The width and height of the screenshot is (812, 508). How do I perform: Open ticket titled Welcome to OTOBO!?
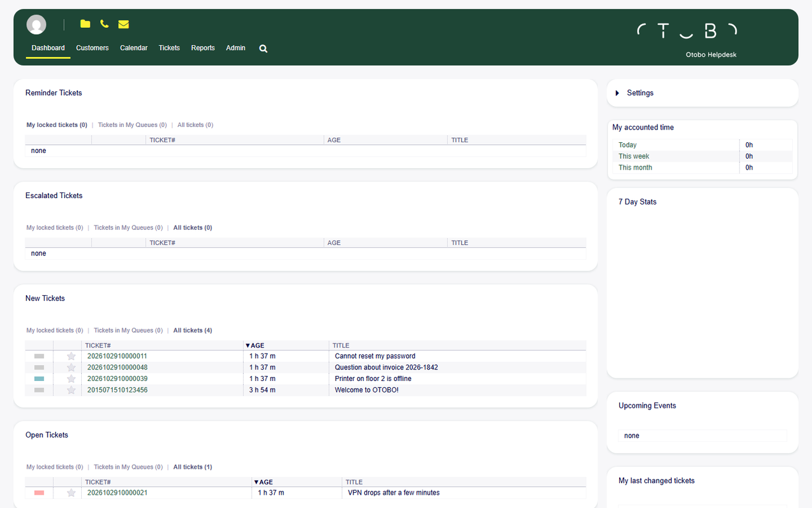367,391
